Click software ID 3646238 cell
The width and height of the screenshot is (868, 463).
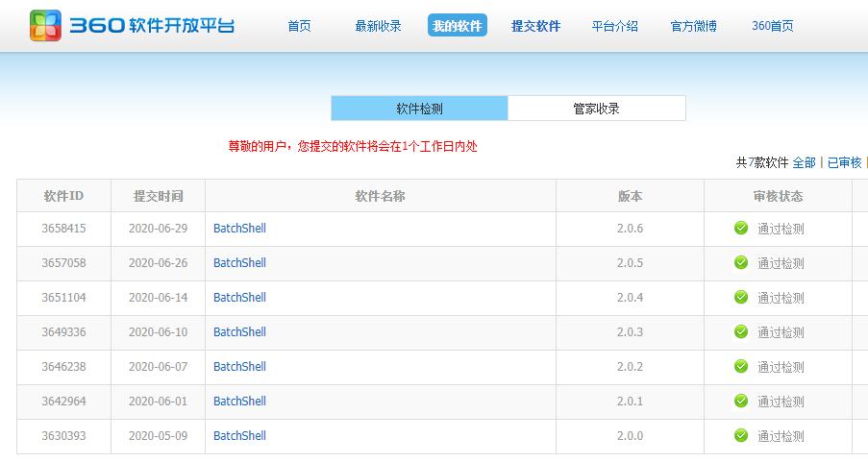click(63, 367)
